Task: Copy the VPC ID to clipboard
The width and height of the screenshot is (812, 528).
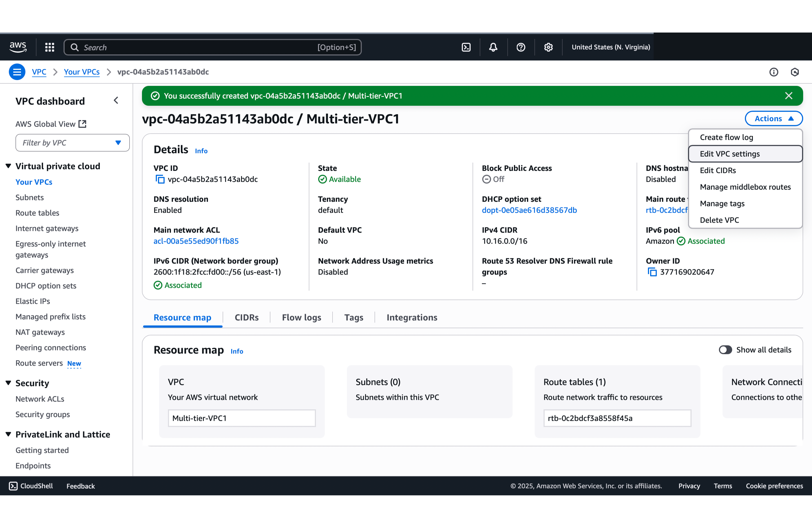Action: tap(160, 179)
